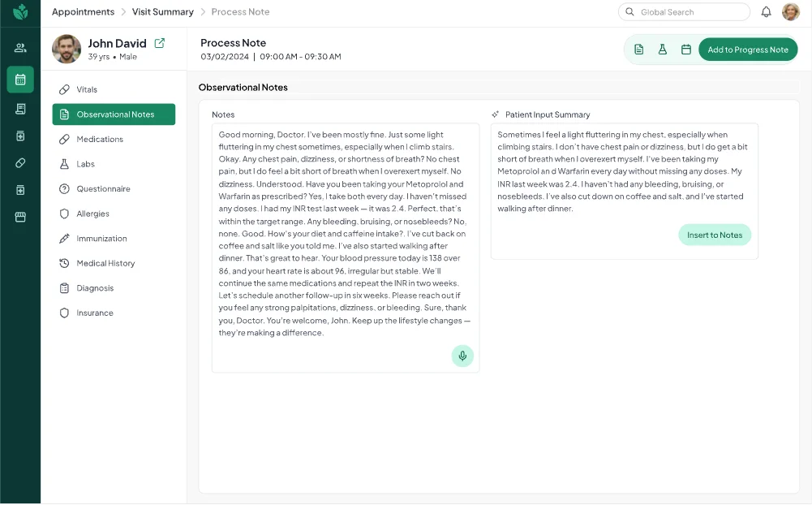Click the Observational Notes section heading

[x=243, y=87]
